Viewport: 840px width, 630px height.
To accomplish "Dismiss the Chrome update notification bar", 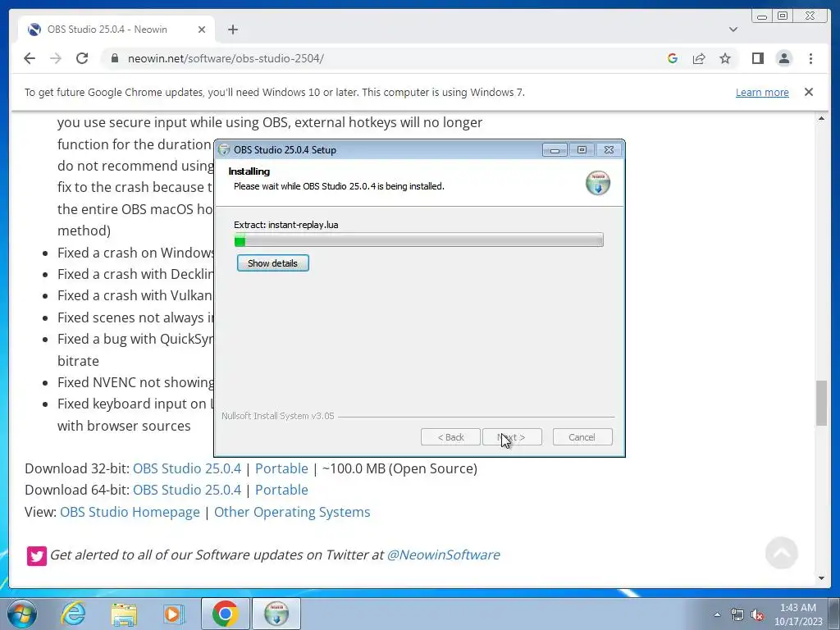I will click(x=808, y=92).
